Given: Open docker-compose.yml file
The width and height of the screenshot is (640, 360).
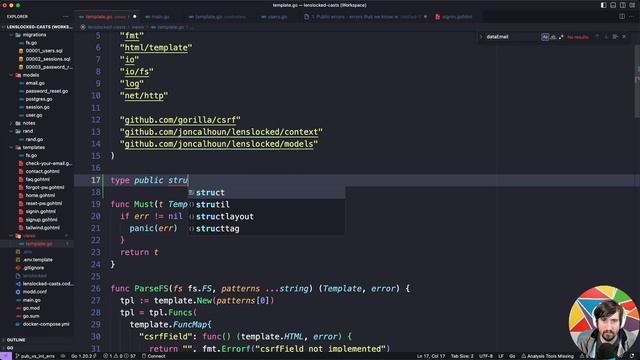Looking at the screenshot, I should pos(46,324).
